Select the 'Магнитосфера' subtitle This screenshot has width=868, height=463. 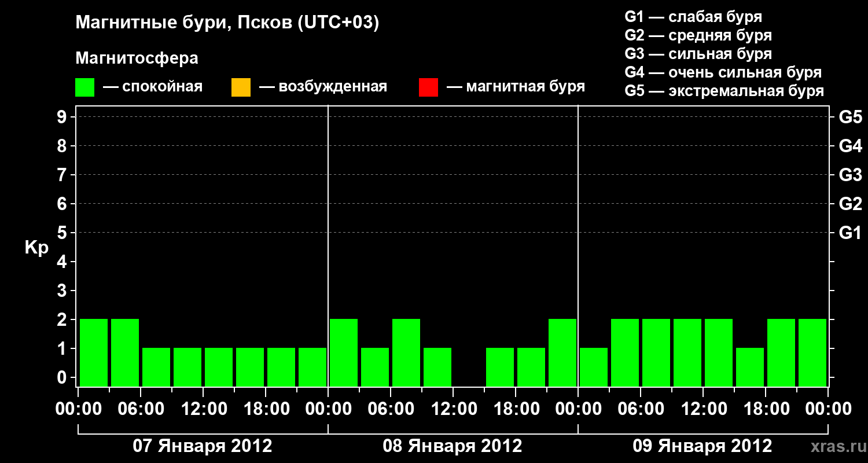[137, 58]
